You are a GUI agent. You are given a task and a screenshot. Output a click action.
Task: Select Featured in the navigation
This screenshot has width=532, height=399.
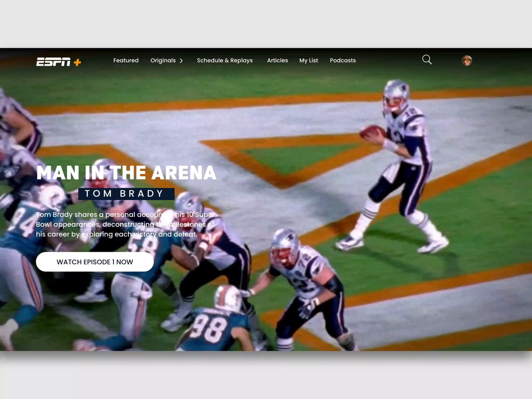(x=126, y=61)
